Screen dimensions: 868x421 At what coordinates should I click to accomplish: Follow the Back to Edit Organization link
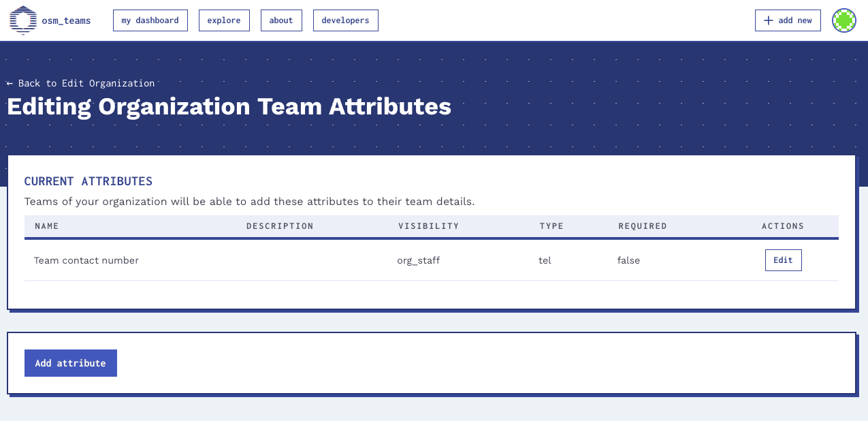click(x=80, y=83)
